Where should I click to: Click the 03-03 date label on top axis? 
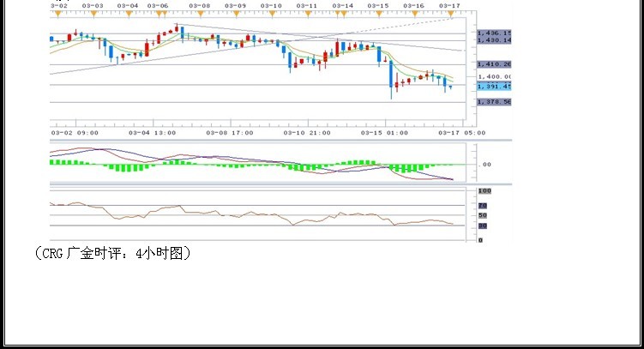point(93,6)
